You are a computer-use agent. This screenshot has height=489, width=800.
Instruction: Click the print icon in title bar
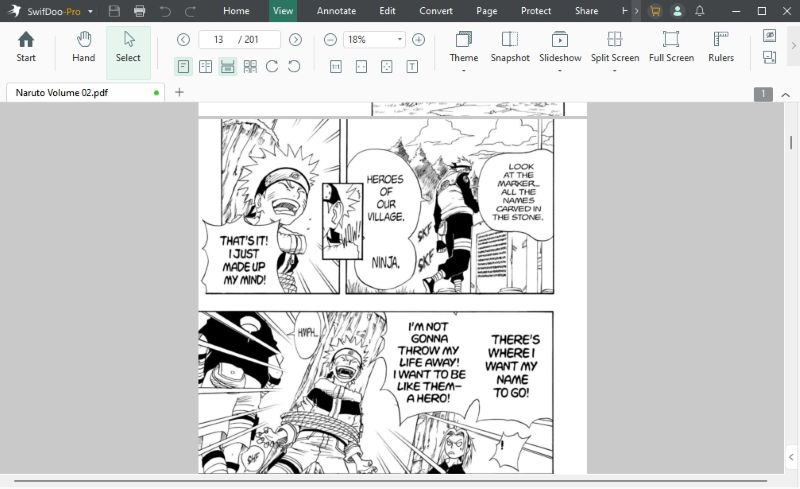(x=139, y=11)
